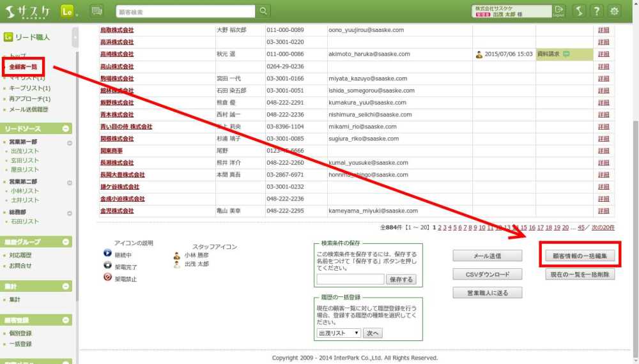Select キープリスト(1) in the sidebar
Viewport: 639px width, 364px height.
[29, 88]
